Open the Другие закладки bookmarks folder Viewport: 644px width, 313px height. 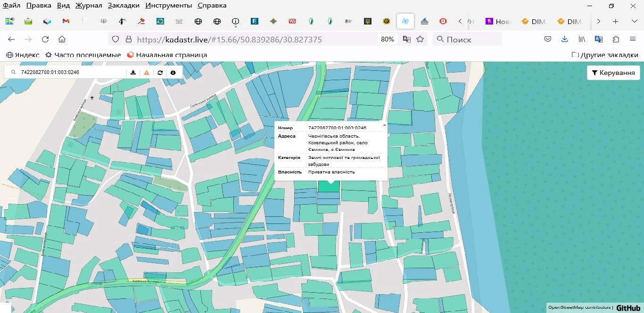(x=605, y=55)
